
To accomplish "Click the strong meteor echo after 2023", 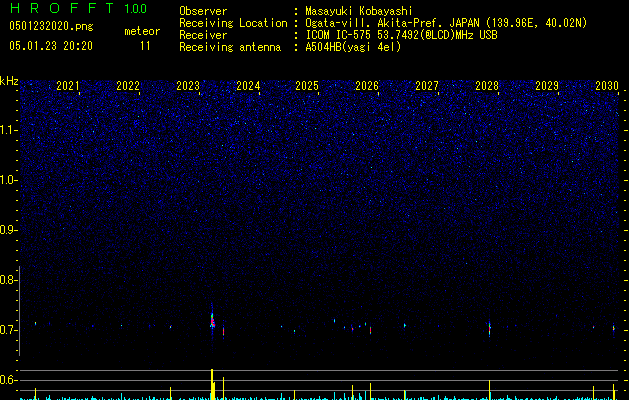I will coord(213,320).
